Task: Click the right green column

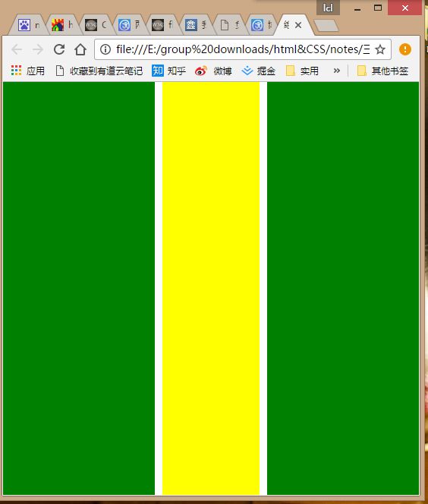Action: tap(343, 288)
